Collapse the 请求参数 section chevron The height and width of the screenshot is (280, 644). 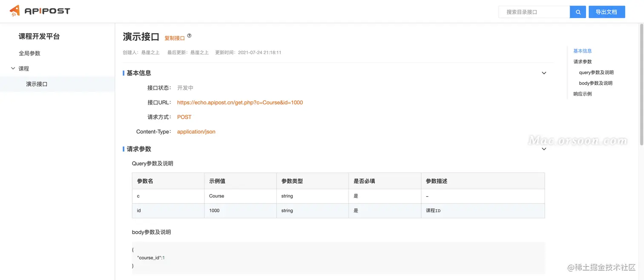tap(544, 149)
